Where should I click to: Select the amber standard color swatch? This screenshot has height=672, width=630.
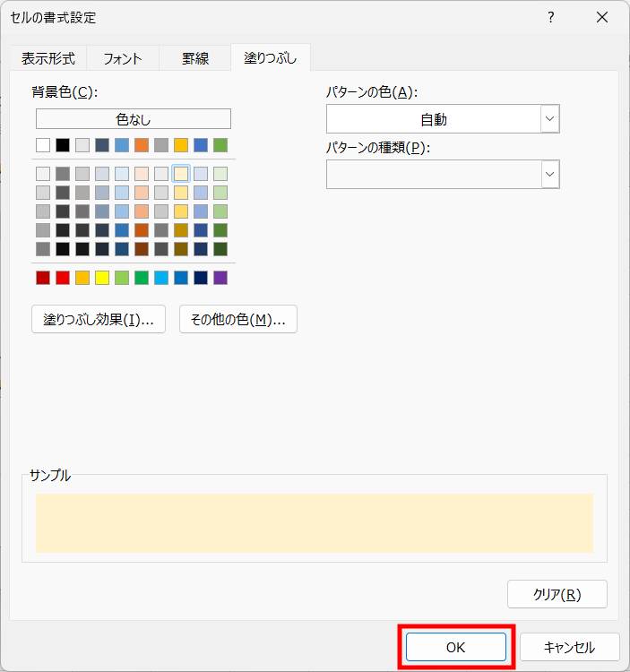pos(82,278)
